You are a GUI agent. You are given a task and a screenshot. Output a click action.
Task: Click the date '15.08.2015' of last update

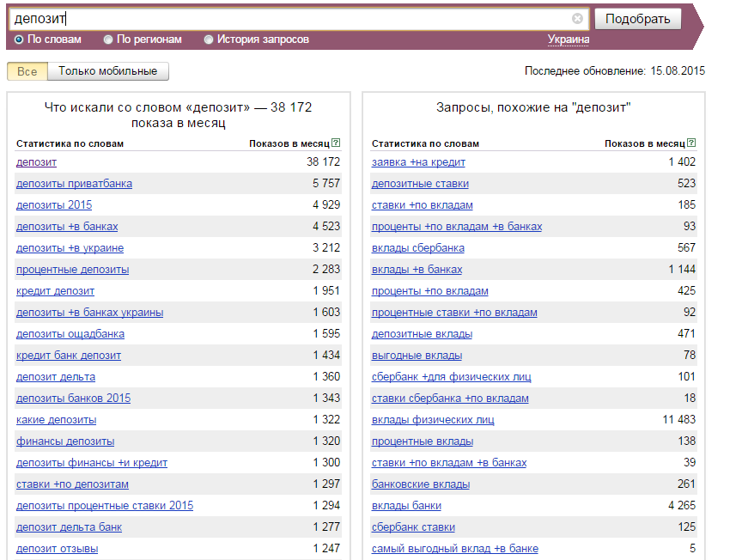(678, 71)
